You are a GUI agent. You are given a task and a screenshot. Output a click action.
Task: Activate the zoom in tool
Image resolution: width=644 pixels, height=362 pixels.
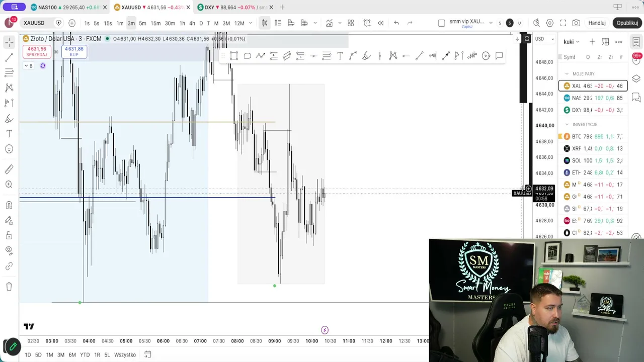pyautogui.click(x=9, y=185)
